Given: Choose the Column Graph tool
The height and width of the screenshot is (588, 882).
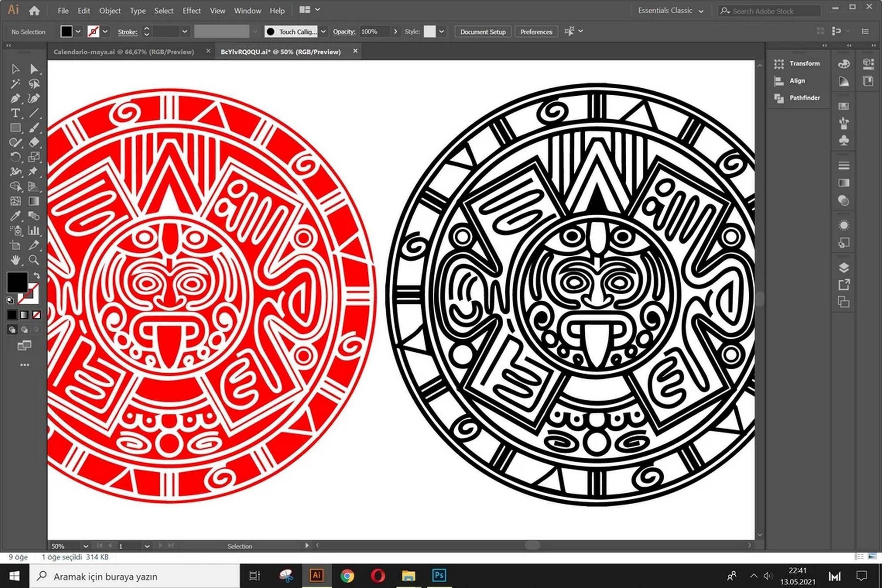Looking at the screenshot, I should [34, 230].
